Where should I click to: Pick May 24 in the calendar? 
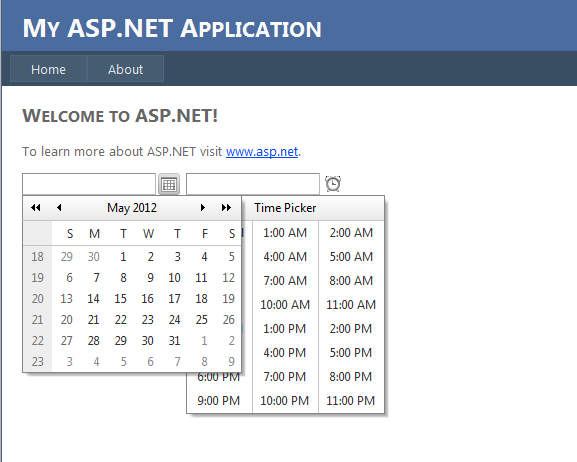pos(174,320)
